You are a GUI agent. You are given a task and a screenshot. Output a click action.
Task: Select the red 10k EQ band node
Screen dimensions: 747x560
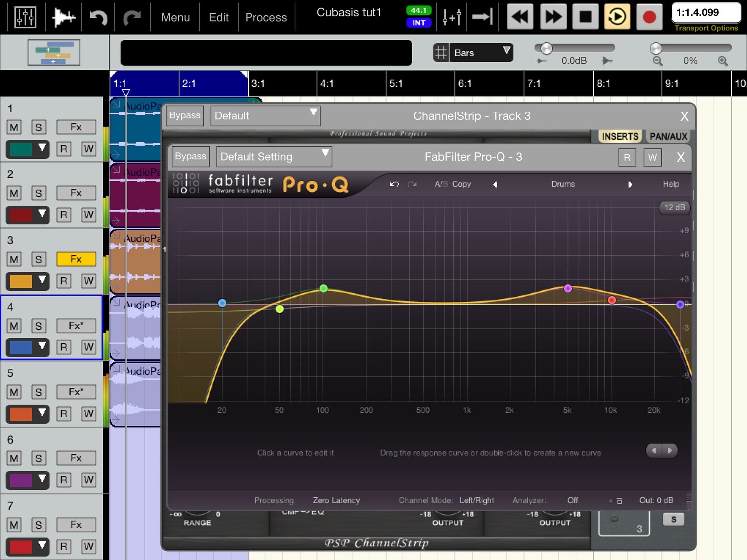(x=612, y=300)
